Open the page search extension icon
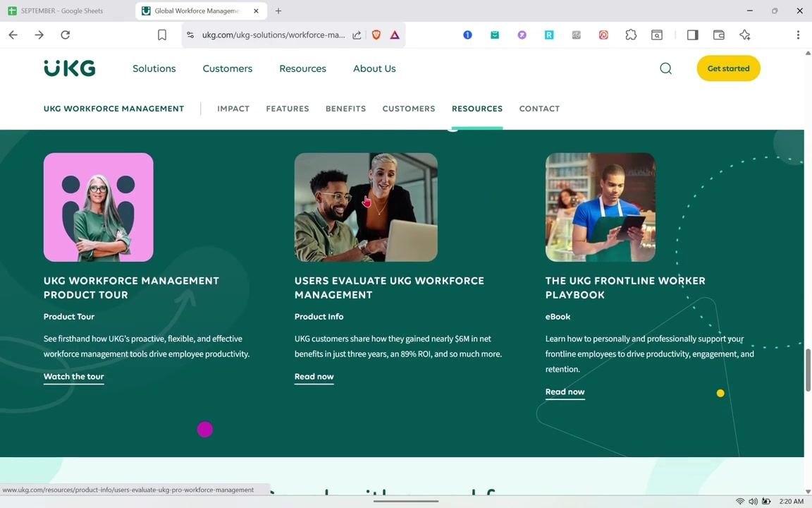 [x=657, y=35]
